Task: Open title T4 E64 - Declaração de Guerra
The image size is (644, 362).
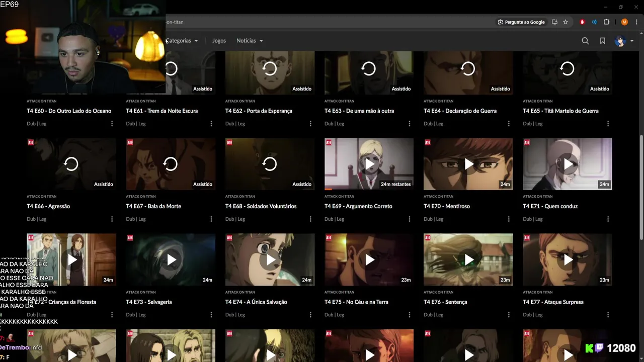Action: (460, 111)
